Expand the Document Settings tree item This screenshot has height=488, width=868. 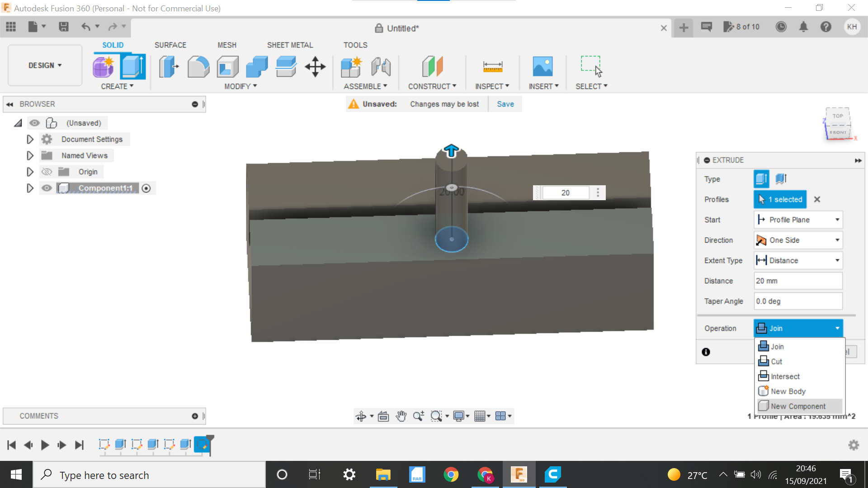point(30,139)
